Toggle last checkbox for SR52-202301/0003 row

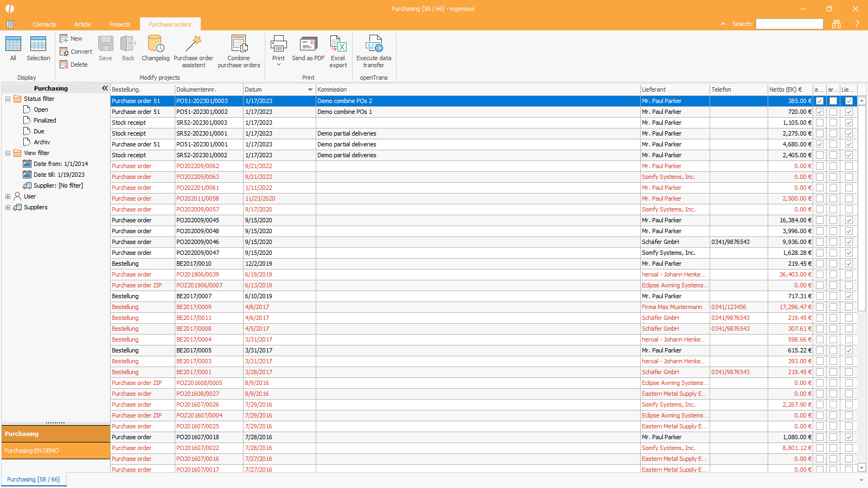849,123
